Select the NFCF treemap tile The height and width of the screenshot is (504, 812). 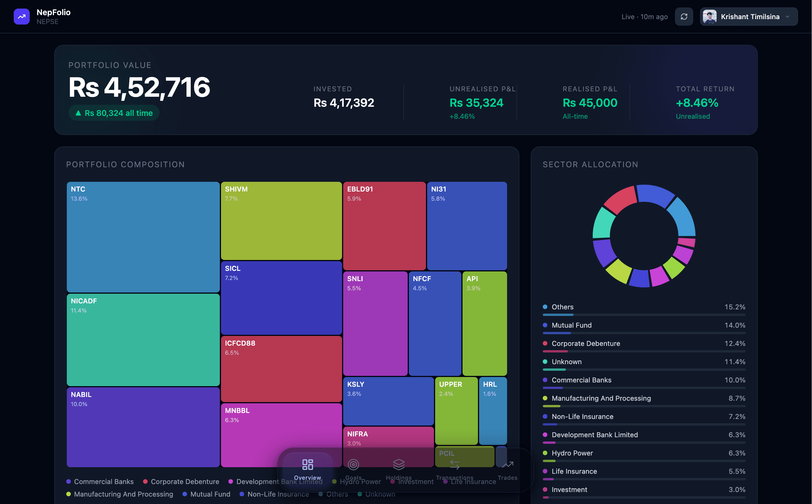coord(435,323)
